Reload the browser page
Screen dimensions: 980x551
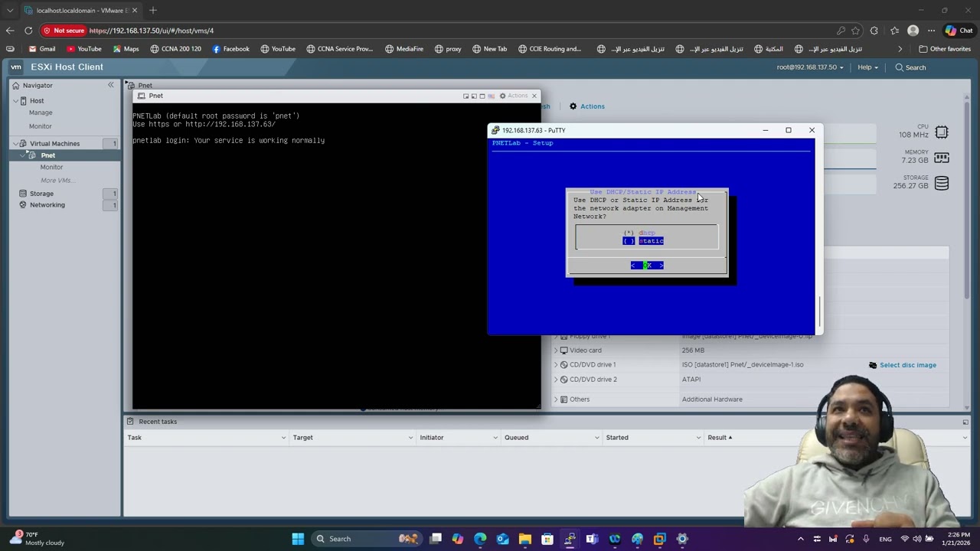(x=28, y=31)
